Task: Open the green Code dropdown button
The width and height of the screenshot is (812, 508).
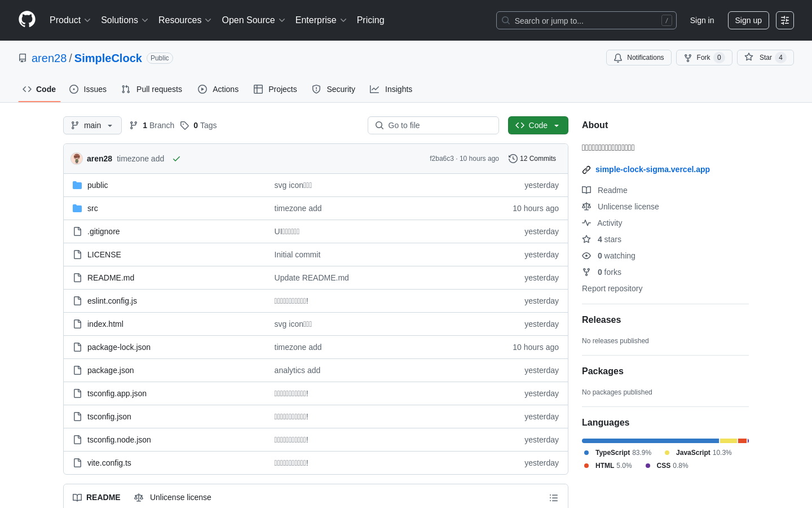Action: (x=538, y=125)
